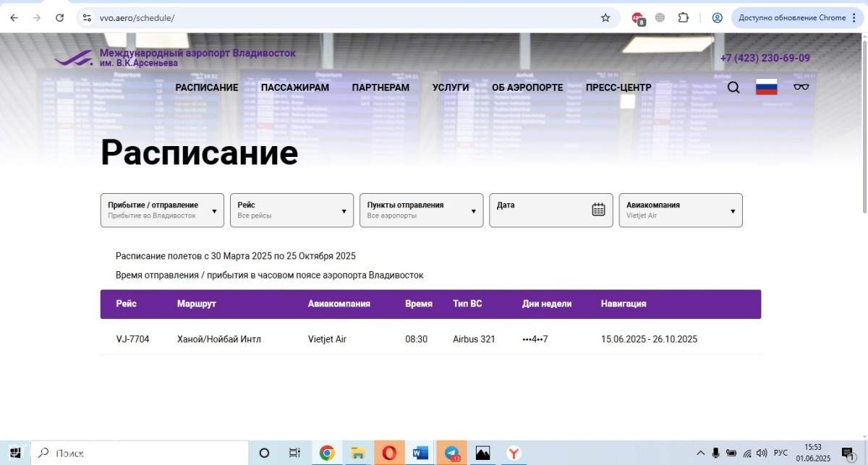Open Microsoft Word from the taskbar

(420, 453)
